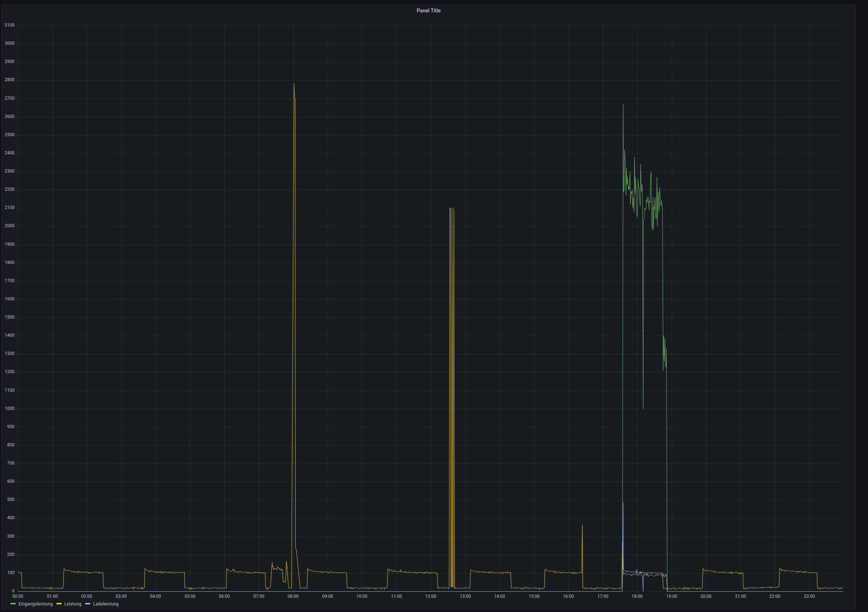Viewport: 868px width, 612px height.
Task: Click the 23:00 label on the time axis
Action: 809,596
